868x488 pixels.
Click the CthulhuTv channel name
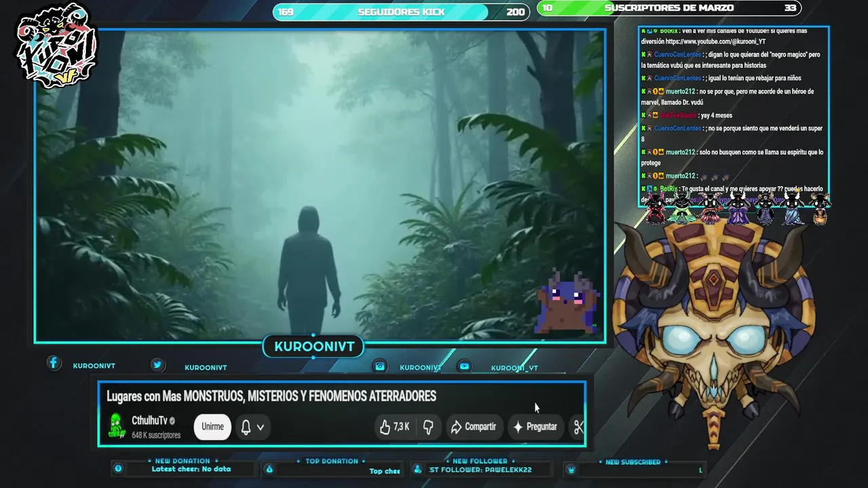click(x=149, y=421)
